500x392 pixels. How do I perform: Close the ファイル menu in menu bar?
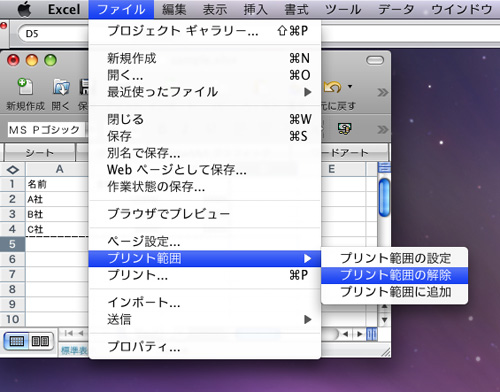point(121,9)
